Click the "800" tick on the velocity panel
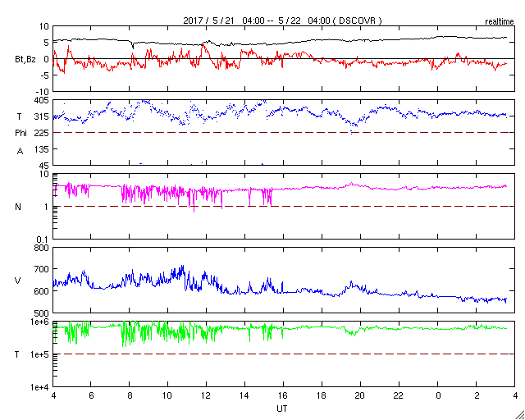This screenshot has height=420, width=525. [x=42, y=249]
